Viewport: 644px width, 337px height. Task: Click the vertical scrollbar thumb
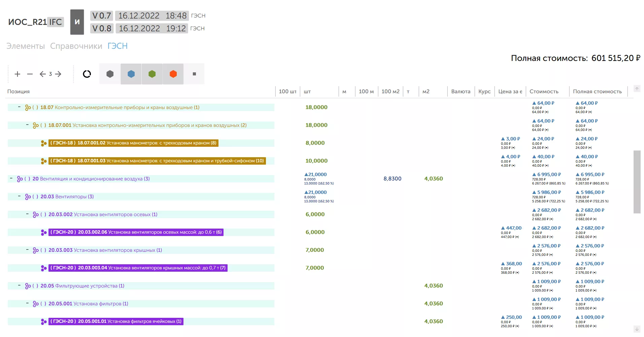coord(637,182)
